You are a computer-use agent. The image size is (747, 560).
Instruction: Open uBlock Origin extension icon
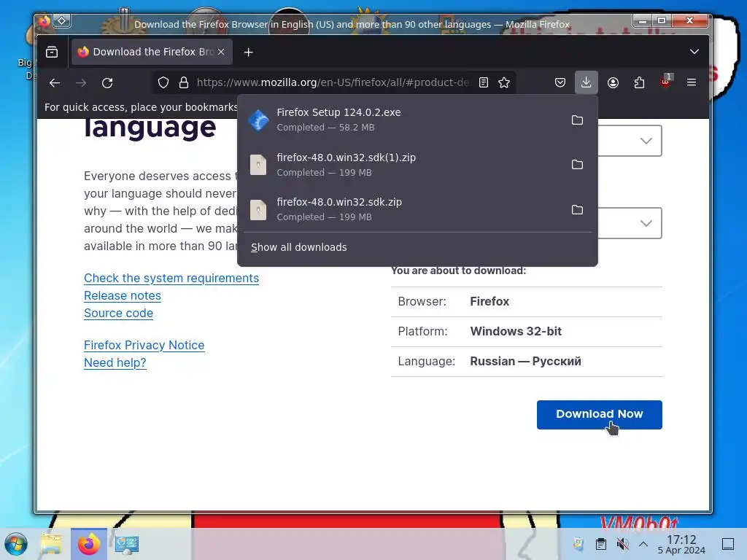(x=665, y=82)
